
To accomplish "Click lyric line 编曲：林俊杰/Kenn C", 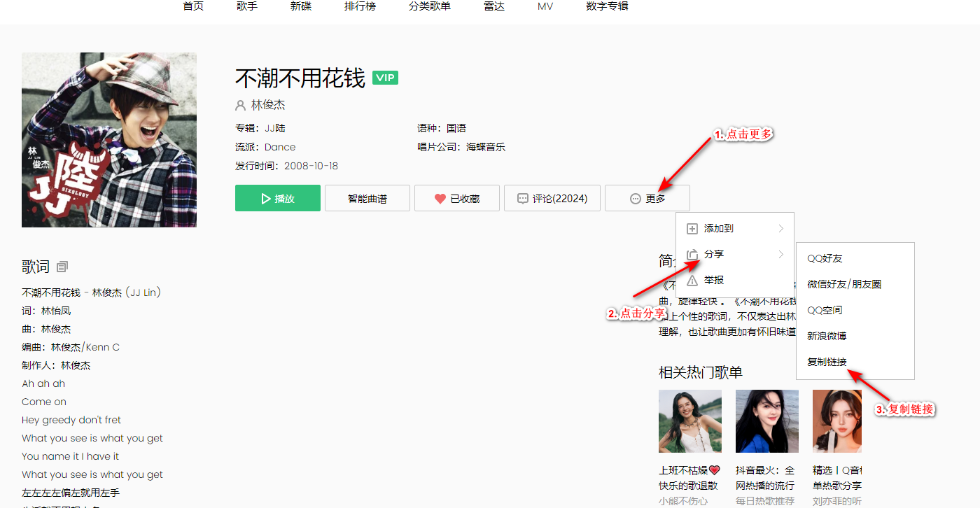I will tap(71, 347).
